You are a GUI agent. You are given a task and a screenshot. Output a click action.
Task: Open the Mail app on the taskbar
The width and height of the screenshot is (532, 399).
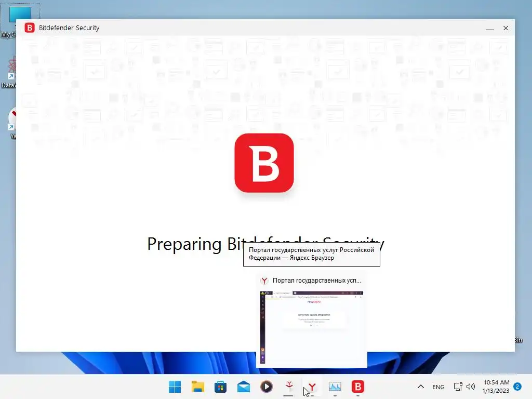point(244,387)
